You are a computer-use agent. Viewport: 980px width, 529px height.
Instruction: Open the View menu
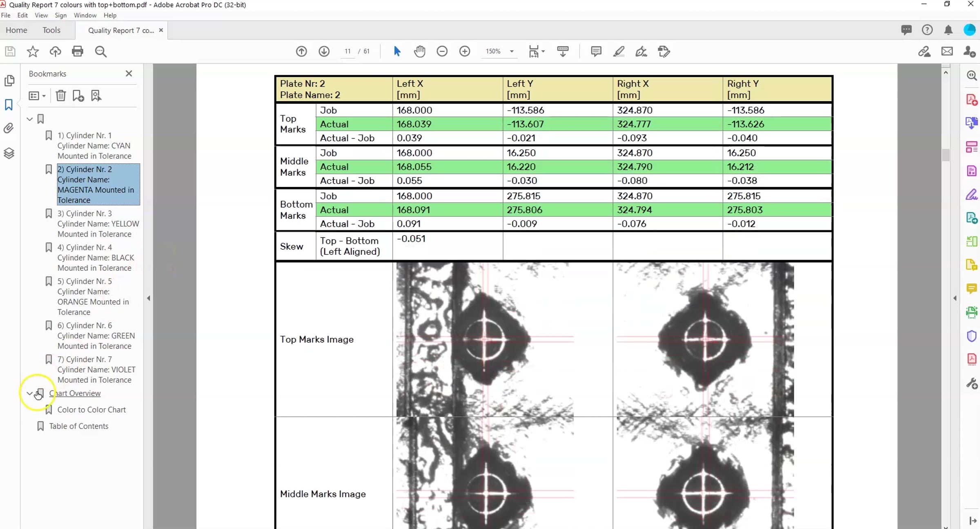(41, 15)
